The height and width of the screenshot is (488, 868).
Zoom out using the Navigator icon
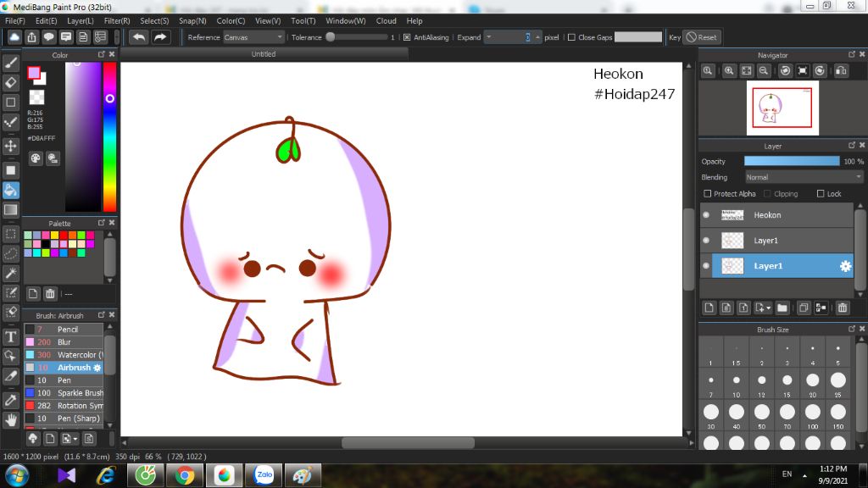pos(764,71)
